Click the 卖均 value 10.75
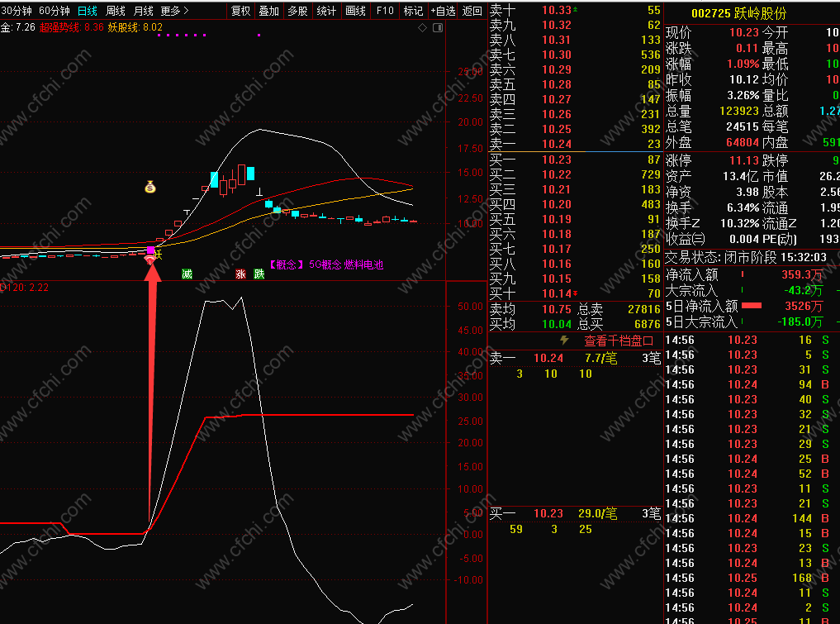The height and width of the screenshot is (624, 840). (556, 309)
